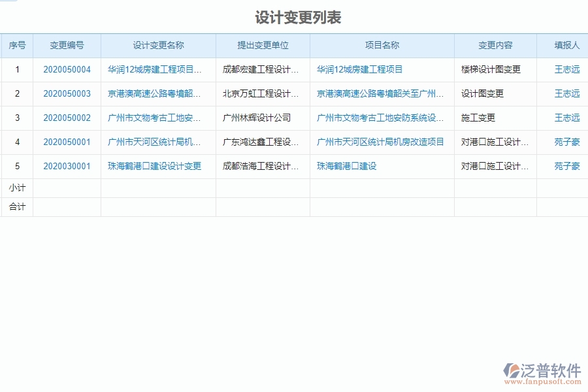Open change record 2020030001
Viewport: 588px width, 392px height.
pos(67,166)
